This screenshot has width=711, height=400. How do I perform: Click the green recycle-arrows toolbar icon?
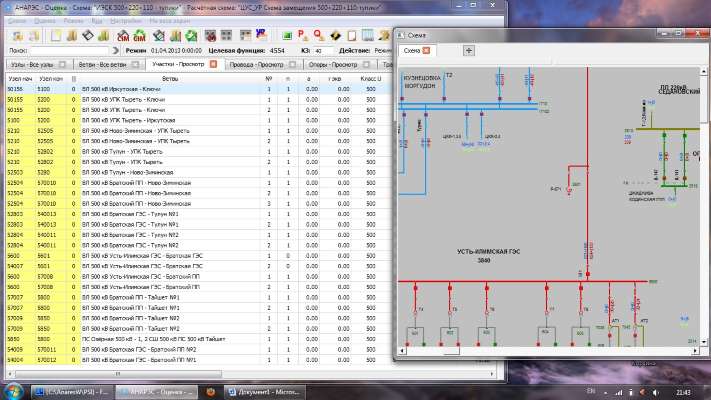tap(191, 35)
